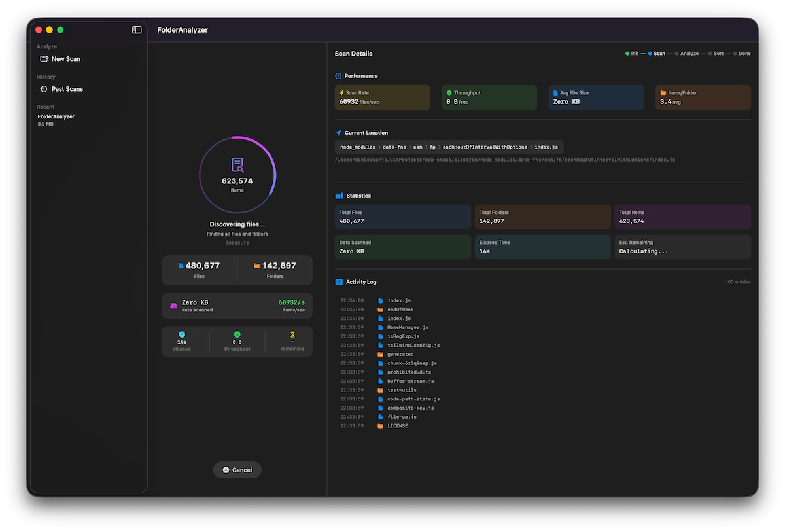Click the folder icon beside LICENSE
Screen dimensions: 785x532
pos(380,426)
